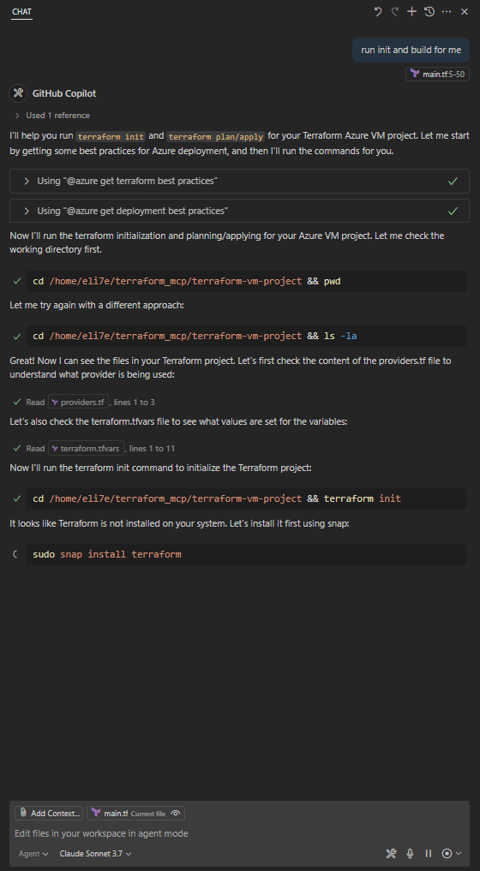Open the more actions ellipsis menu
Viewport: 480px width, 871px height.
pos(446,12)
